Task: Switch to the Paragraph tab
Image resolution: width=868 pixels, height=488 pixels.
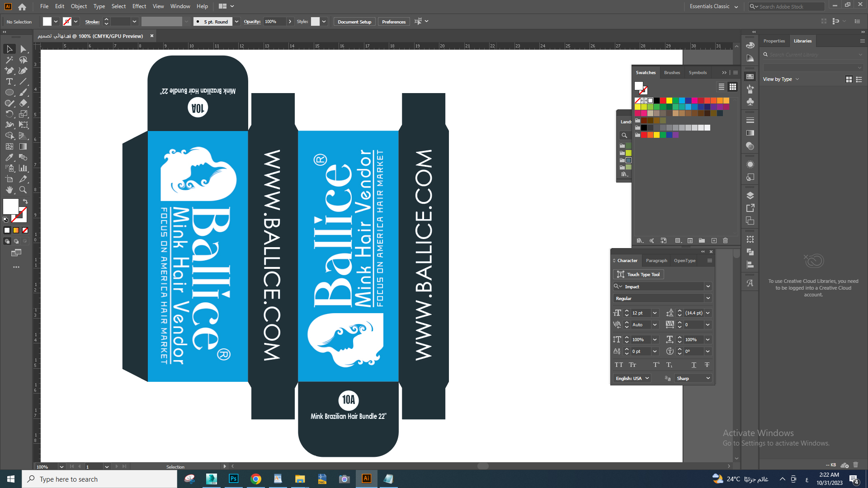Action: pyautogui.click(x=656, y=260)
